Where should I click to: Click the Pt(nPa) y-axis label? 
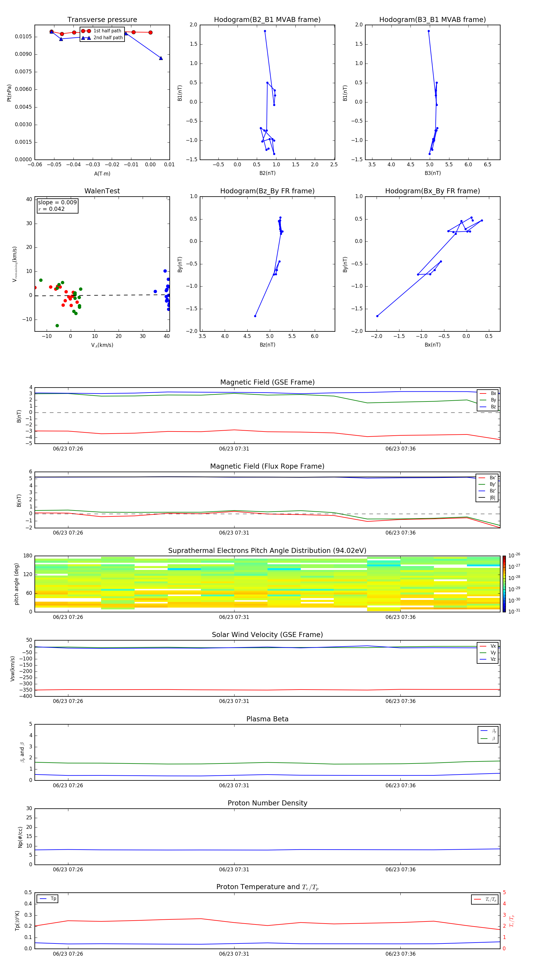point(9,93)
